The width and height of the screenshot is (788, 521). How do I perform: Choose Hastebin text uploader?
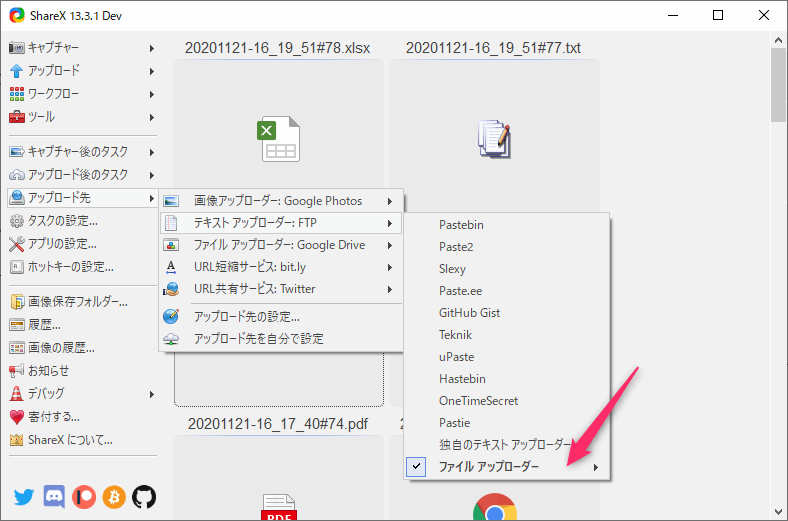tap(507, 379)
